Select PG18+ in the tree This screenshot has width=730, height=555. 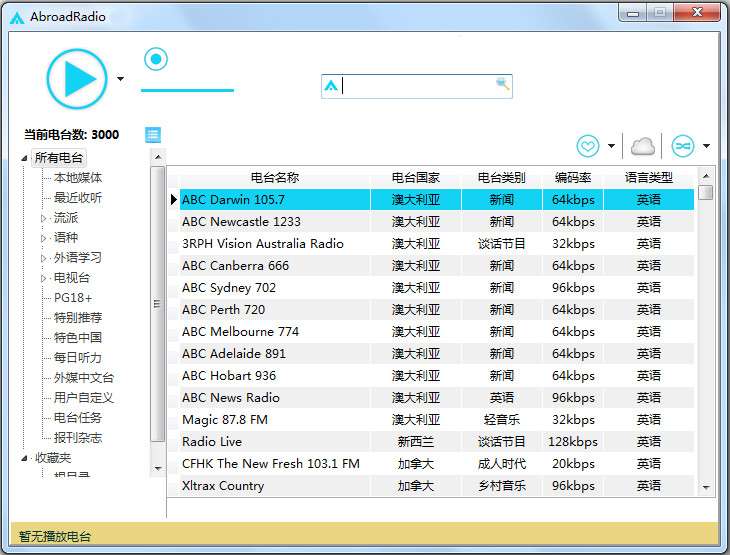pos(73,298)
